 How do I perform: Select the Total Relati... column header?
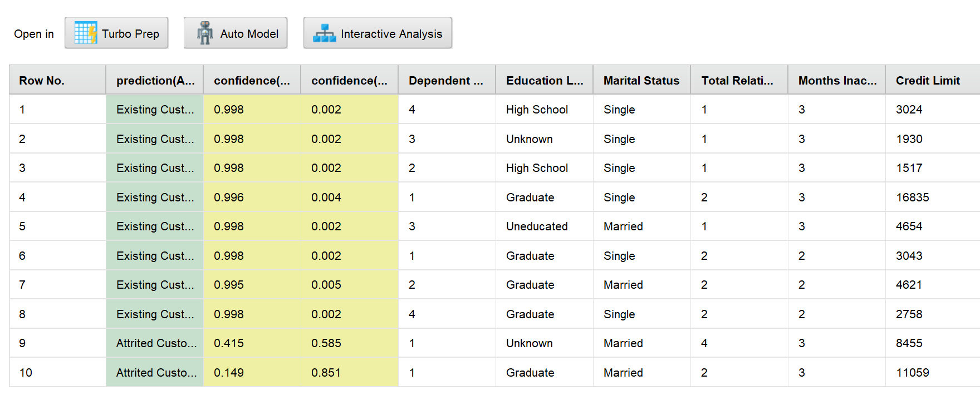(739, 80)
